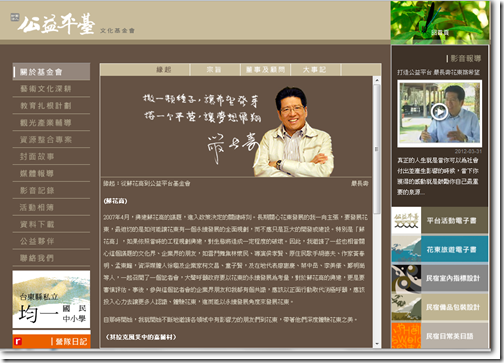Click the 均一國民中小學 banner
This screenshot has height=363, width=504.
click(x=51, y=299)
